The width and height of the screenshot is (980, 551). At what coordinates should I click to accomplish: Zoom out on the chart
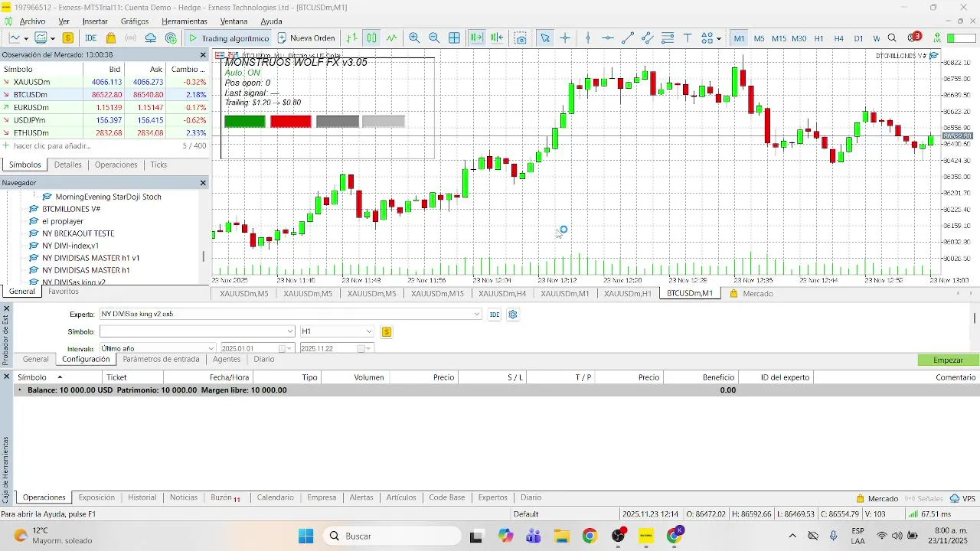click(x=434, y=37)
